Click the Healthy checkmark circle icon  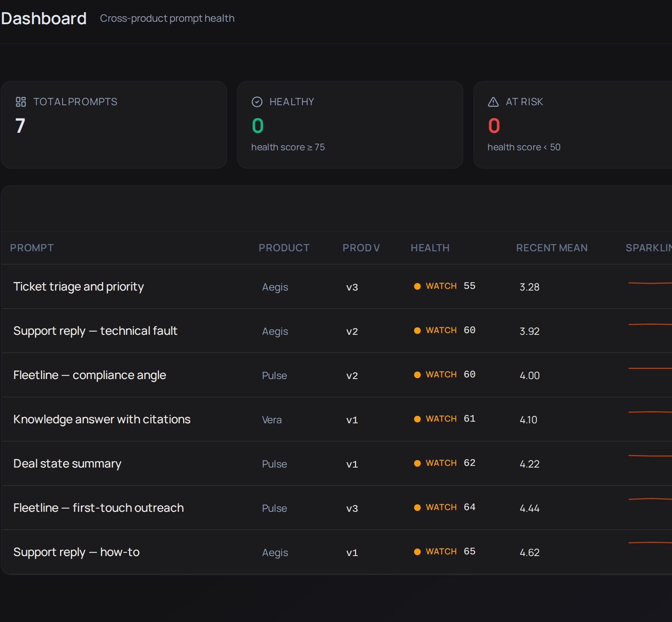coord(257,102)
